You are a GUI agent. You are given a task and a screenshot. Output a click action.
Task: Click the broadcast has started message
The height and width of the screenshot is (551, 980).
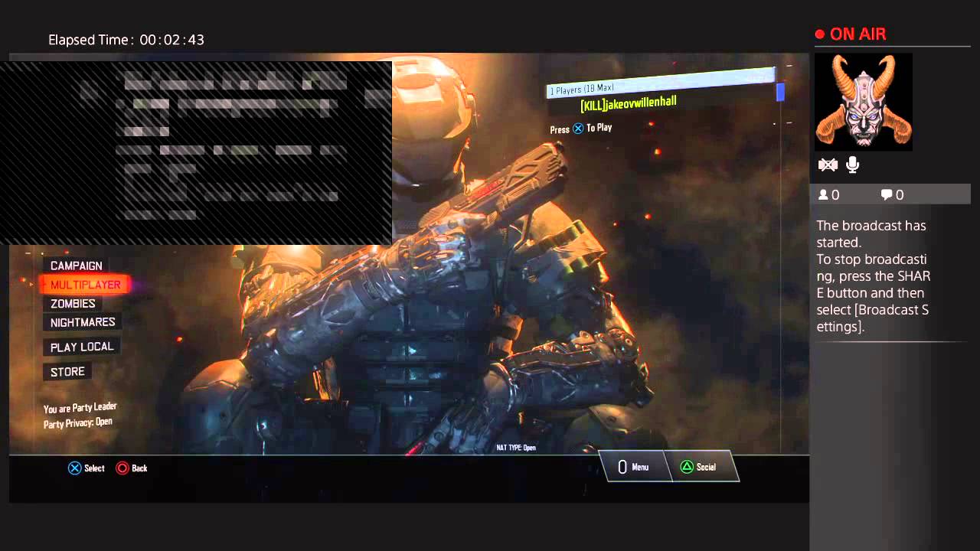click(x=873, y=276)
